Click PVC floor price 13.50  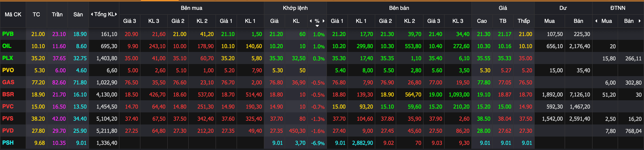point(80,107)
